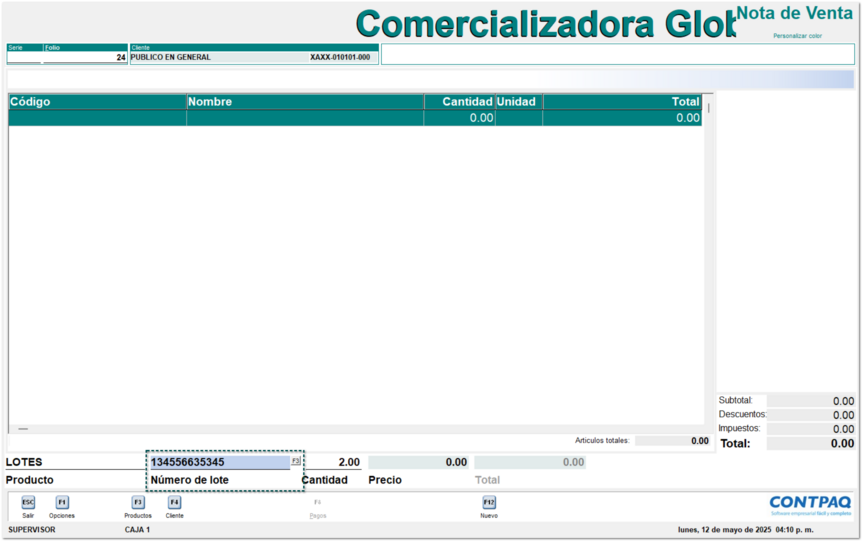863x542 pixels.
Task: Click the Unidad column header
Action: 519,102
